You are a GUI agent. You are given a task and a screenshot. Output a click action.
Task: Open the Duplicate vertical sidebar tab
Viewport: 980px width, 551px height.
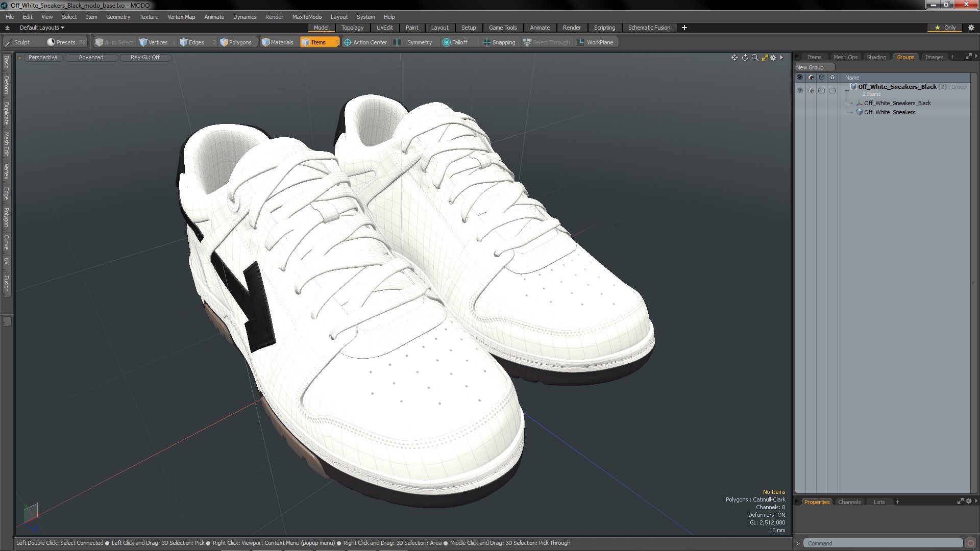[6, 113]
